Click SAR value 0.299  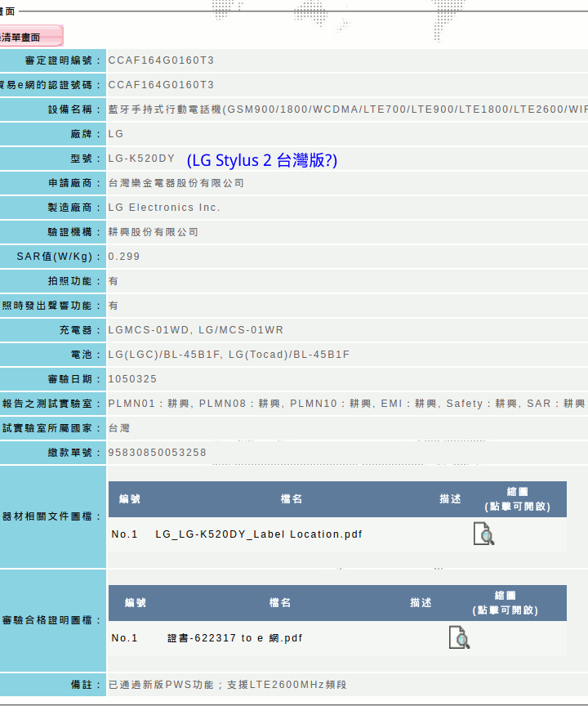(x=124, y=257)
